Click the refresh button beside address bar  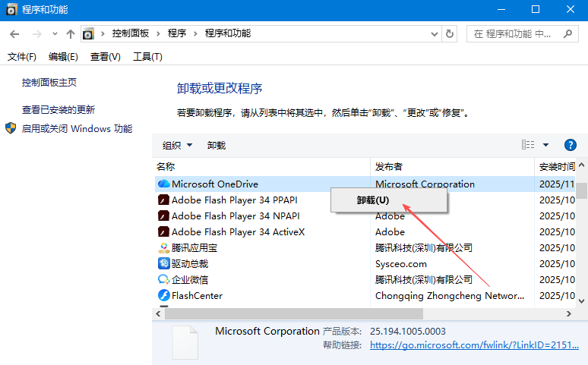450,34
